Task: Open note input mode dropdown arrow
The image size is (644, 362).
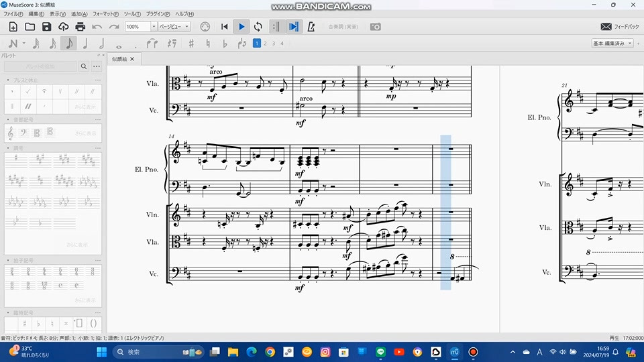Action: 24,44
